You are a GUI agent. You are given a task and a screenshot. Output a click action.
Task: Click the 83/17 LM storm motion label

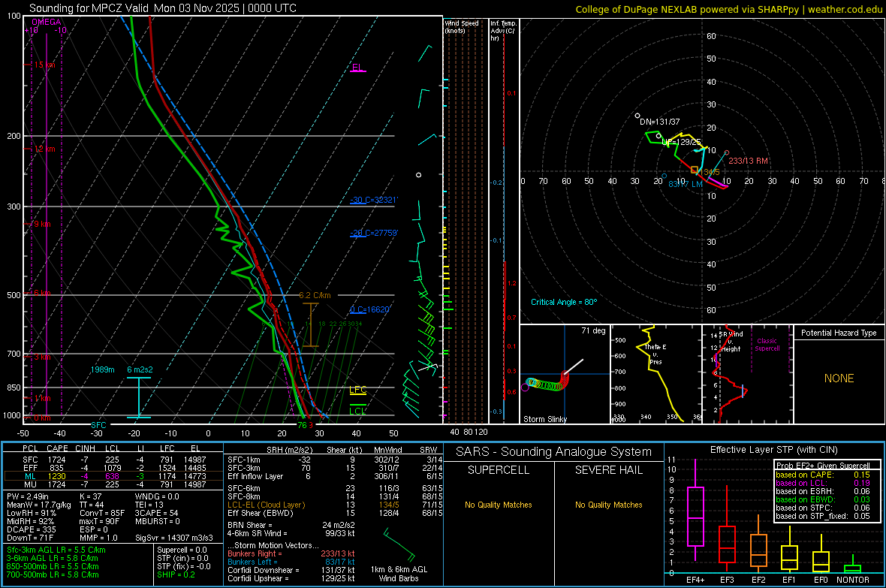686,184
